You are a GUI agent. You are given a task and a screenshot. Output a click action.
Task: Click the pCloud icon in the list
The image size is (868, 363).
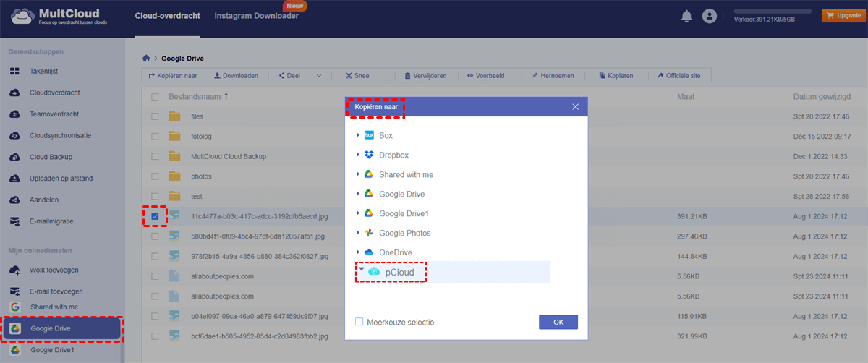pyautogui.click(x=374, y=271)
